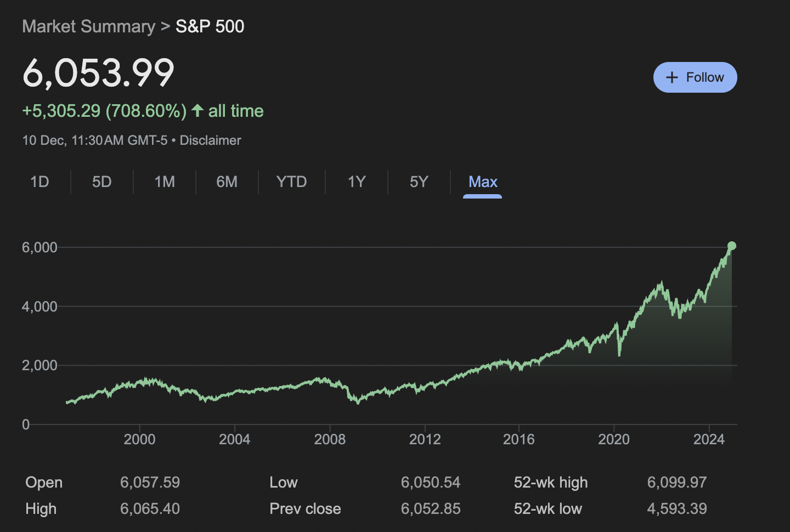
Task: Click the current price dot on chart
Action: [731, 246]
